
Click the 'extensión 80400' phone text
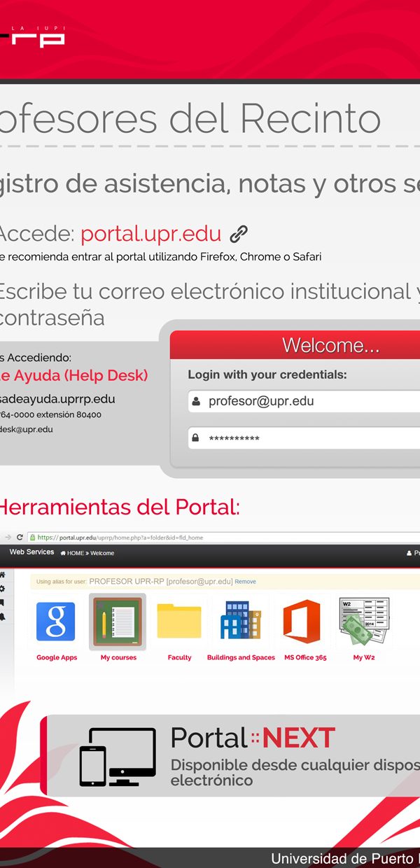pos(69,415)
